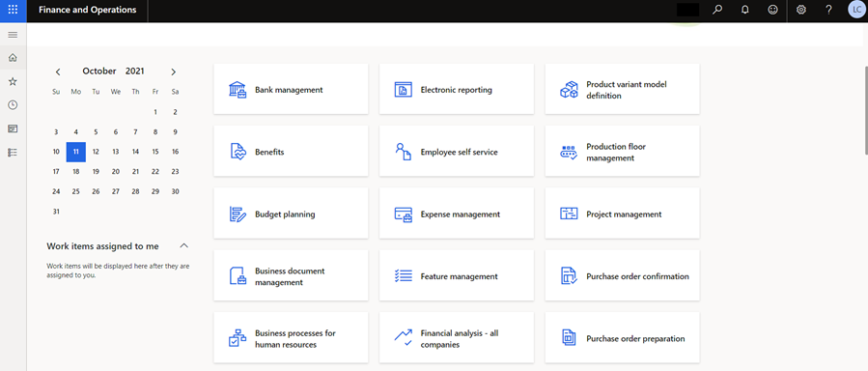Open Workspaces icon in sidebar
The image size is (868, 371).
pyautogui.click(x=13, y=128)
